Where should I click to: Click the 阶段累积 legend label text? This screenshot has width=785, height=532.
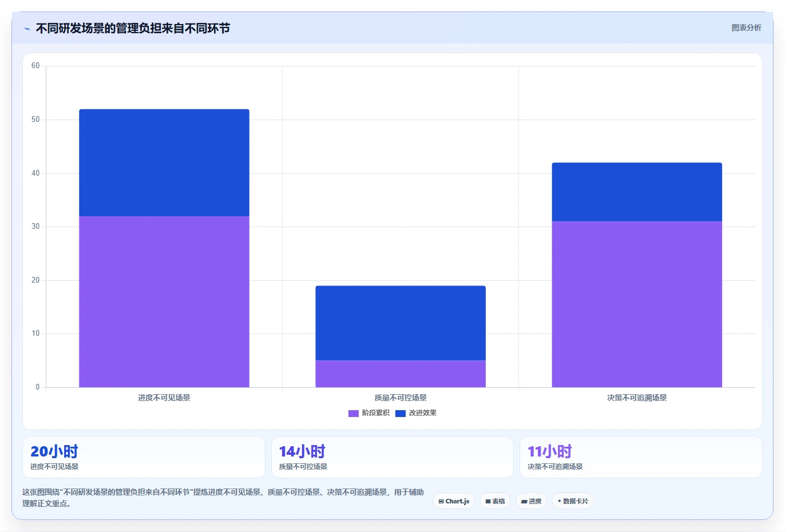375,413
